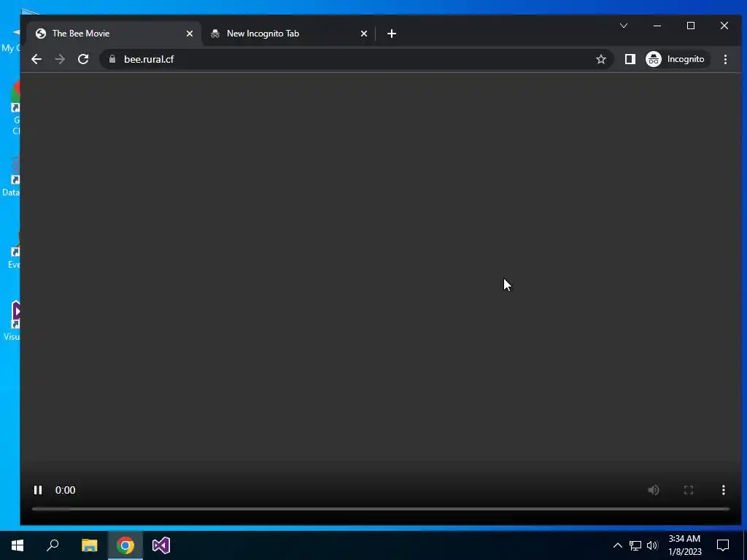Close the Chrome window
Viewport: 747px width, 560px height.
click(724, 26)
